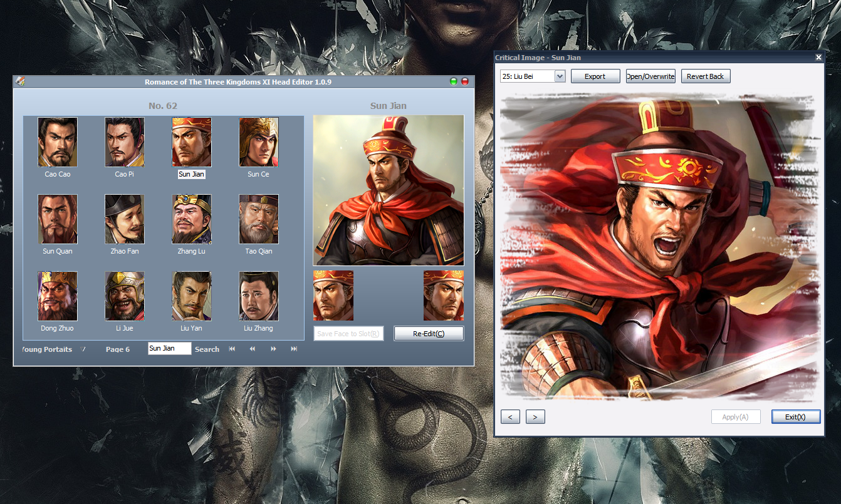Select the Cao Pi portrait thumbnail
The width and height of the screenshot is (841, 504).
point(125,142)
